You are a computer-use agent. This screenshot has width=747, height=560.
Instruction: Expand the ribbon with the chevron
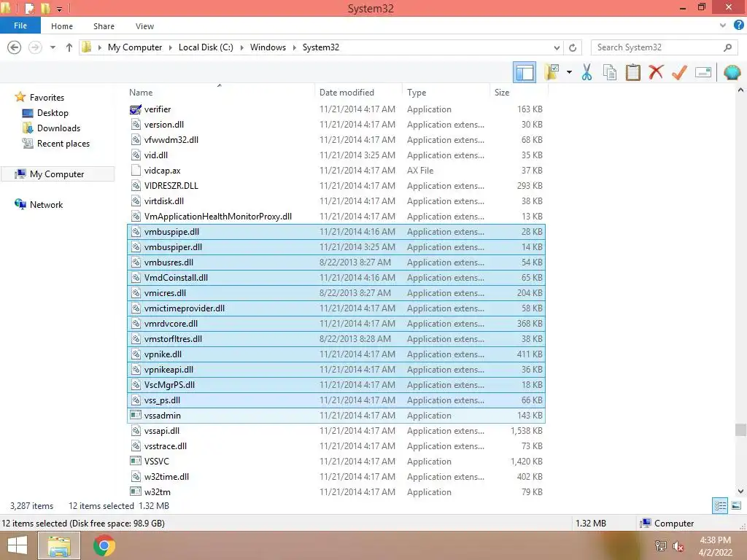coord(723,26)
